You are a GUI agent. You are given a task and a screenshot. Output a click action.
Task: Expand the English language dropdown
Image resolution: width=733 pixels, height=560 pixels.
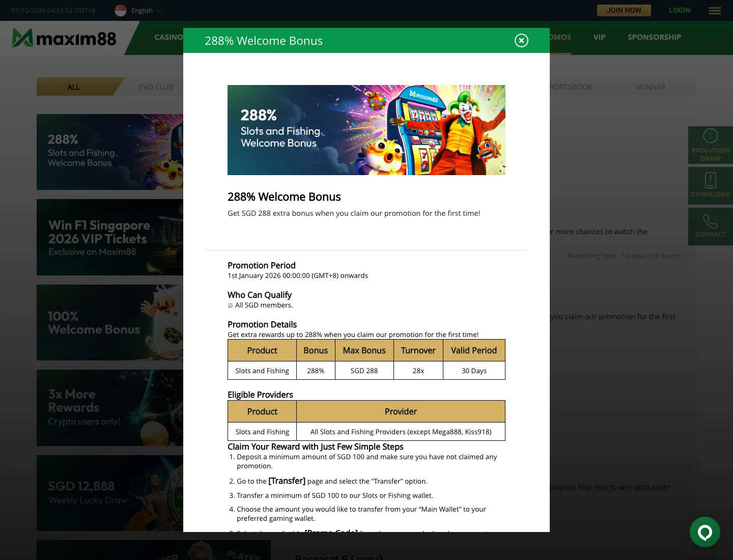pos(147,11)
